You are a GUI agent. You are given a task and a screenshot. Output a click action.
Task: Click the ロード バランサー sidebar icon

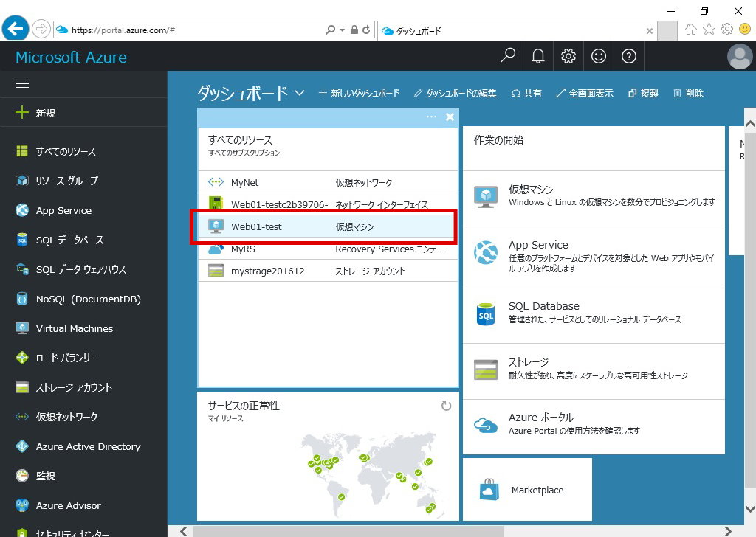pyautogui.click(x=22, y=358)
